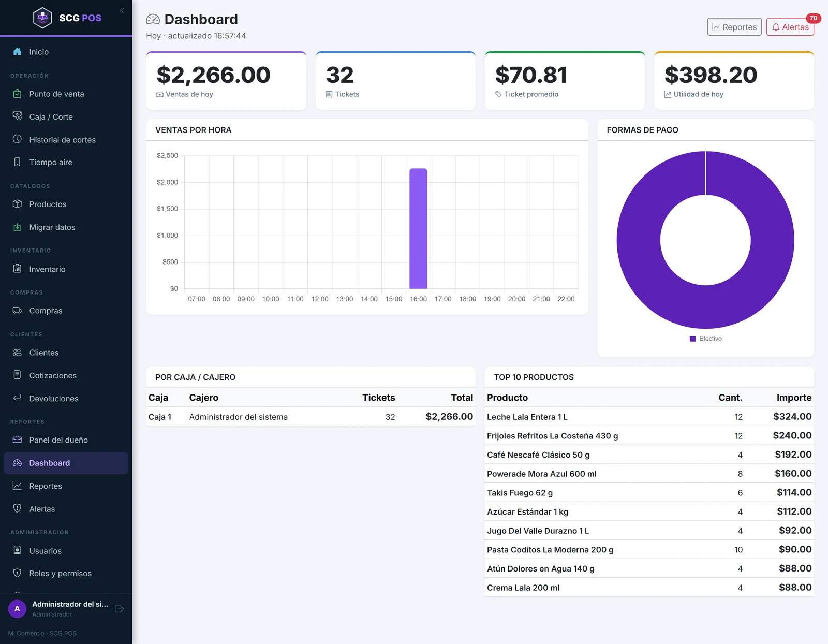Click the Mi Comercio · SCG POS footer

pos(42,633)
